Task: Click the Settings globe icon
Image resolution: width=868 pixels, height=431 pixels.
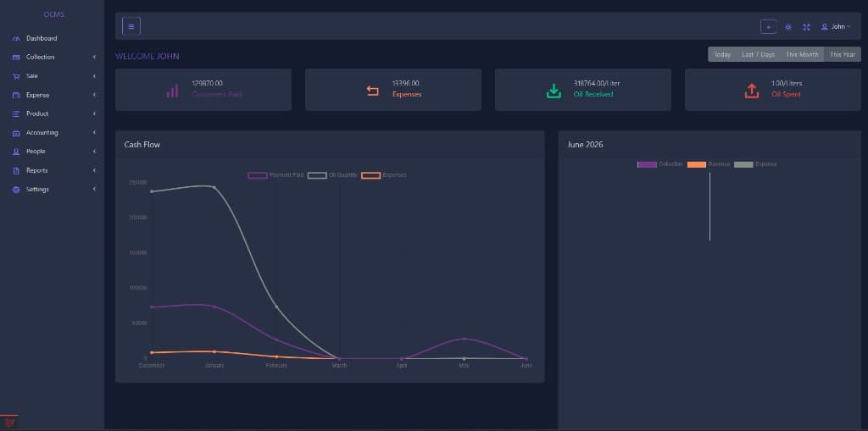Action: [x=16, y=190]
